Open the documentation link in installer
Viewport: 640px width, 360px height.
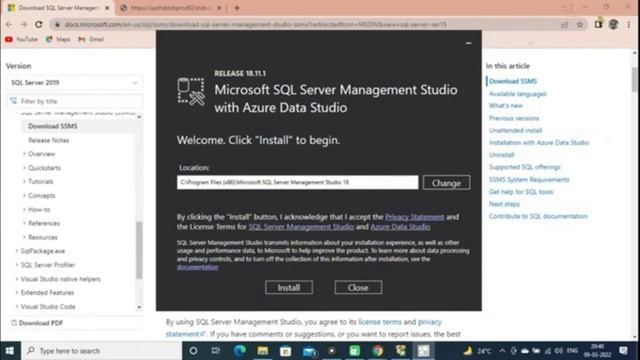198,267
